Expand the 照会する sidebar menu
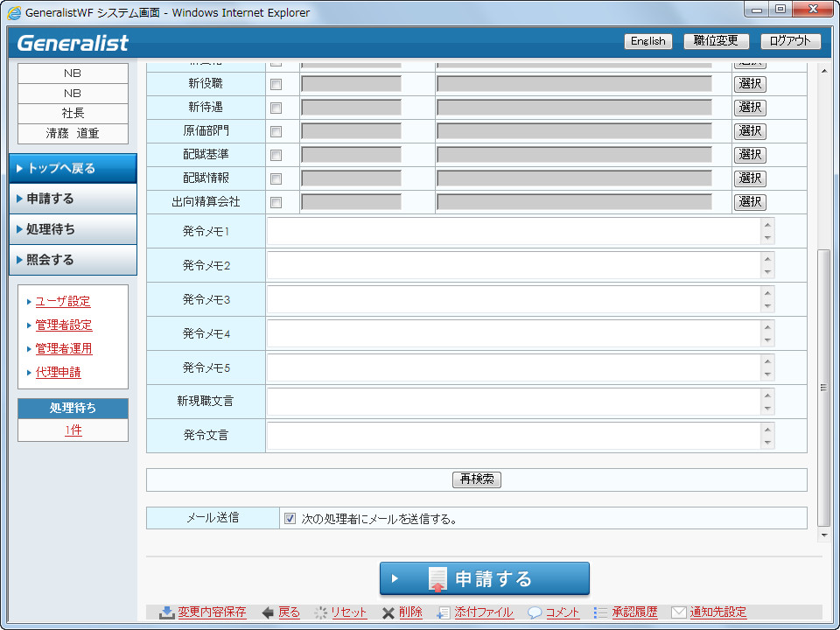This screenshot has height=630, width=840. coord(73,260)
